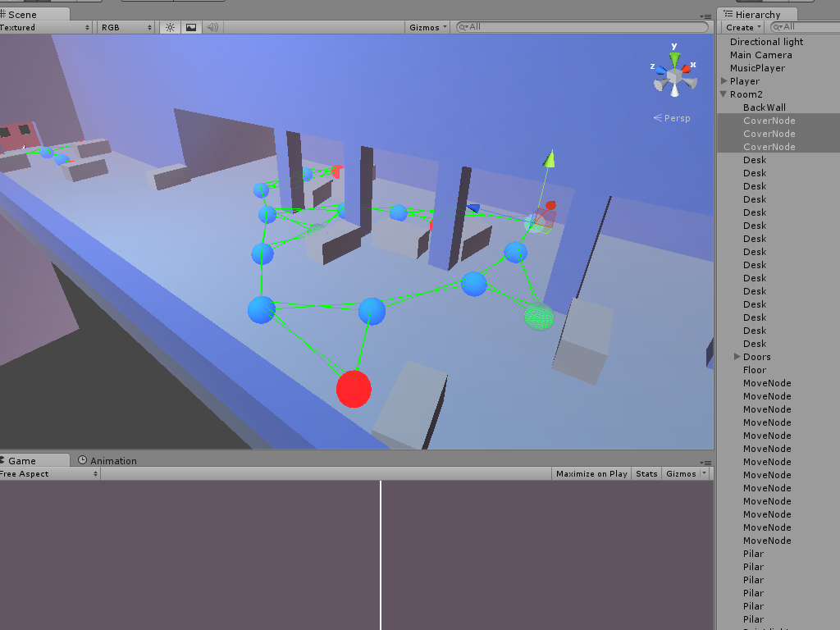Click the Scene view search field

[x=582, y=27]
